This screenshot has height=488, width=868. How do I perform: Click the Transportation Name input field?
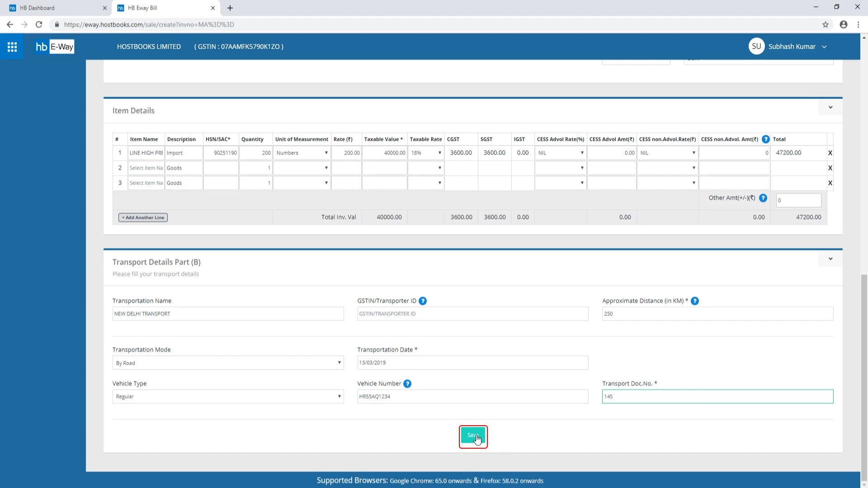(228, 314)
